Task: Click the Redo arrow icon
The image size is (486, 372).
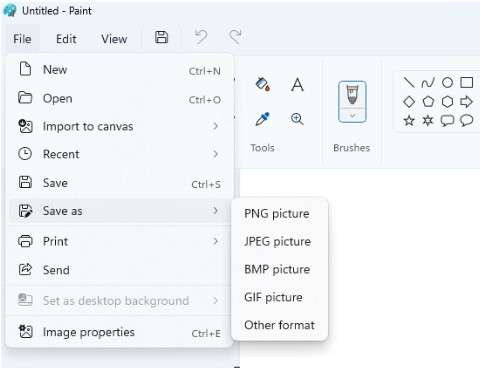Action: tap(235, 37)
